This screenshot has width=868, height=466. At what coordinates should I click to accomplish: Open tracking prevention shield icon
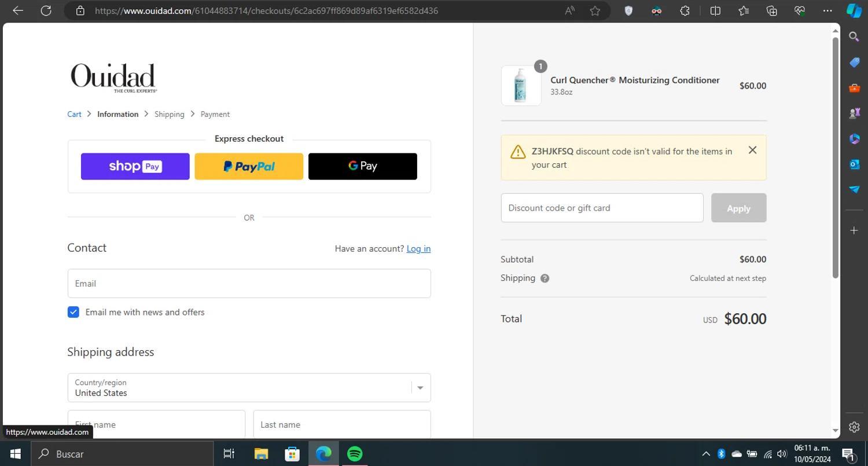pyautogui.click(x=628, y=10)
